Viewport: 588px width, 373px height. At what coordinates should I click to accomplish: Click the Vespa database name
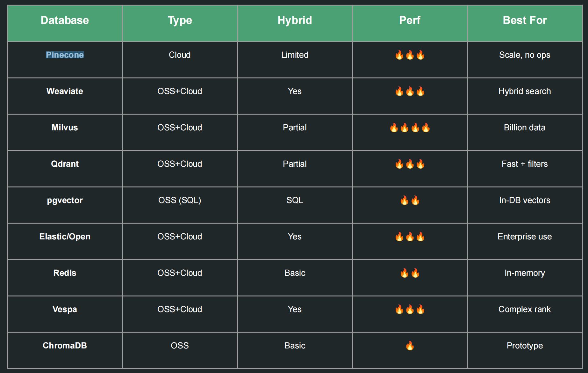coord(65,309)
